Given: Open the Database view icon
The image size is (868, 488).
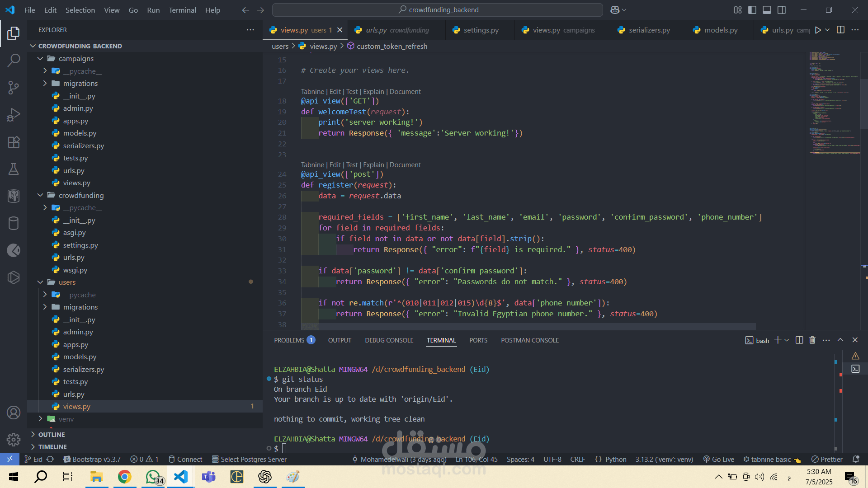Looking at the screenshot, I should click(14, 223).
